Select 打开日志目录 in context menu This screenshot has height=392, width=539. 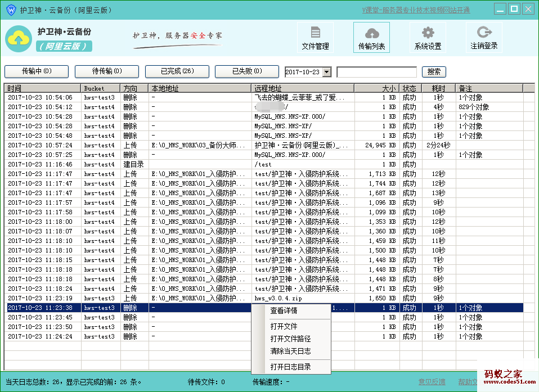(x=290, y=367)
